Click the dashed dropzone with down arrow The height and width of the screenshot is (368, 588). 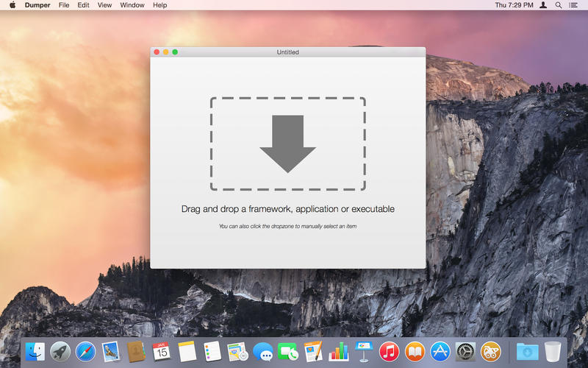[x=288, y=144]
